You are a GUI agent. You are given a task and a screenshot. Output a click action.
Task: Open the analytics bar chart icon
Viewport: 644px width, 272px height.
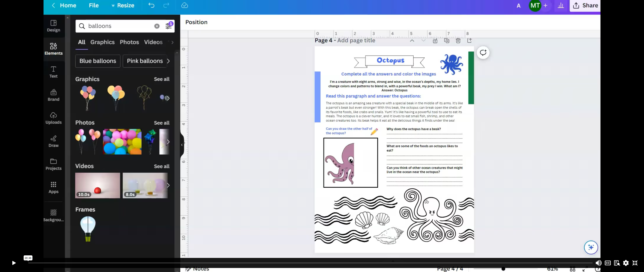561,6
